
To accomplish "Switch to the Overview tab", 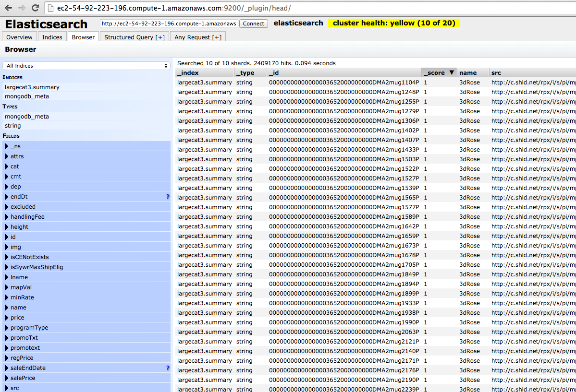I will coord(19,37).
